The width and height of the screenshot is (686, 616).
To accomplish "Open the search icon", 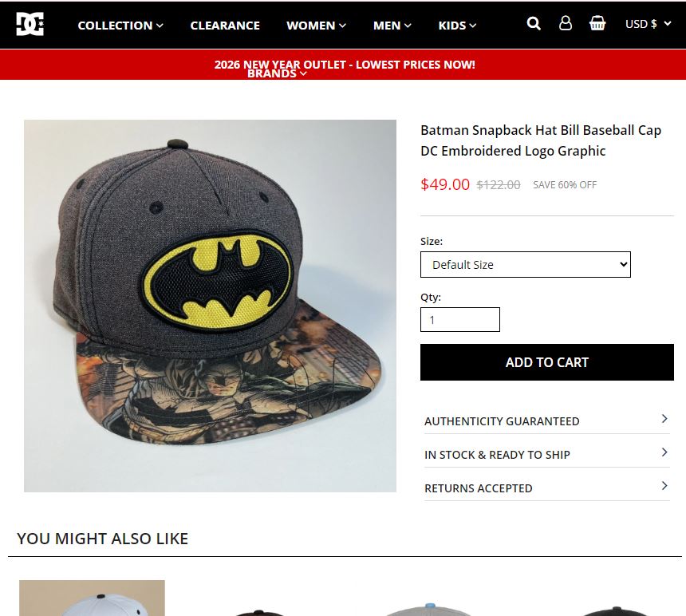I will (x=533, y=24).
